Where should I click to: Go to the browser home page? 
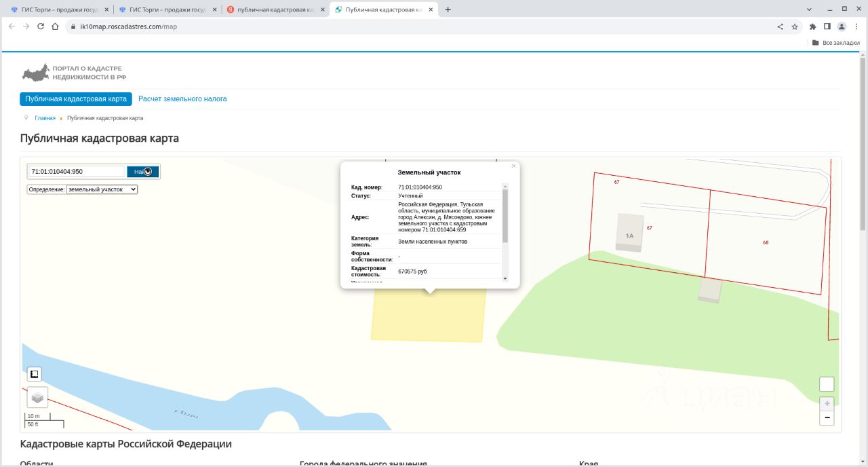(x=56, y=26)
